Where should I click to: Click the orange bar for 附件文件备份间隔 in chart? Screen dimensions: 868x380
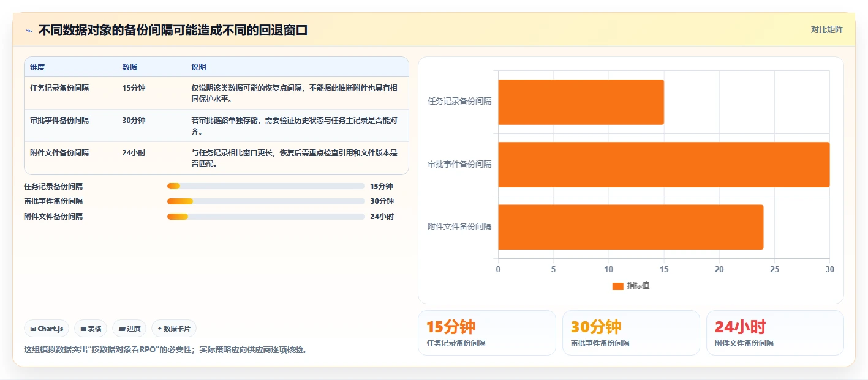(630, 227)
